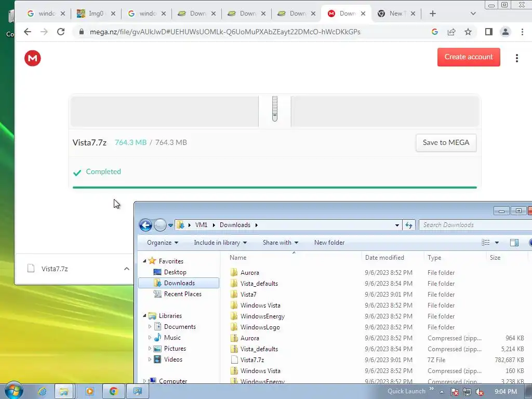This screenshot has height=399, width=532.
Task: Click Windows Explorer taskbar icon
Action: (x=64, y=391)
